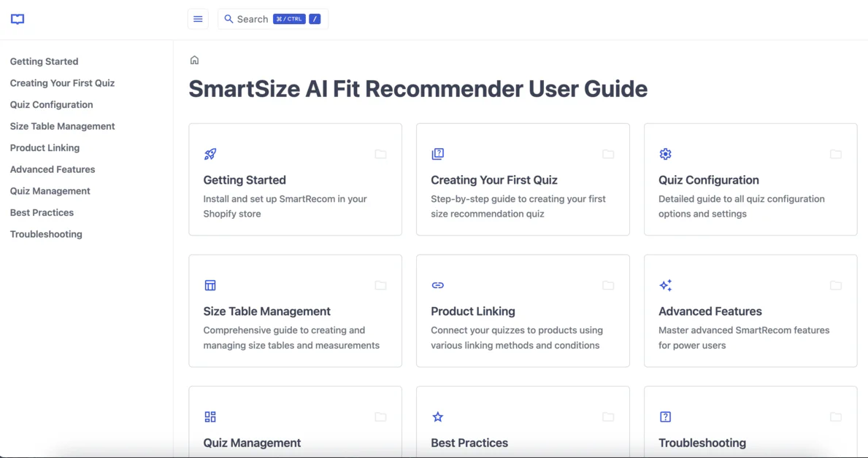
Task: Open Getting Started in the sidebar
Action: (45, 61)
